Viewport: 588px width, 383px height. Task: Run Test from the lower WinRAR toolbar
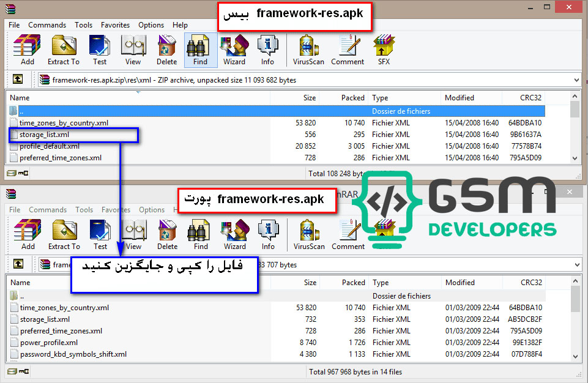[100, 235]
